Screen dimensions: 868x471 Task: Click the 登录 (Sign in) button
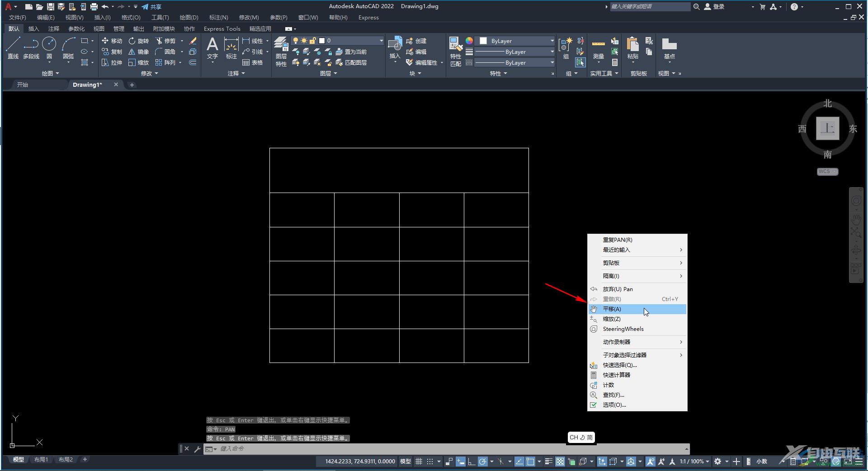click(x=715, y=7)
